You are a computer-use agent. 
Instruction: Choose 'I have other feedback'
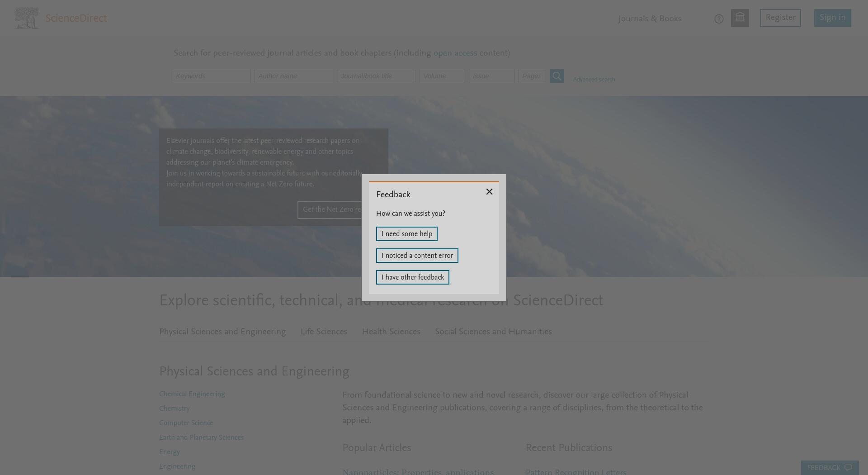pyautogui.click(x=413, y=277)
